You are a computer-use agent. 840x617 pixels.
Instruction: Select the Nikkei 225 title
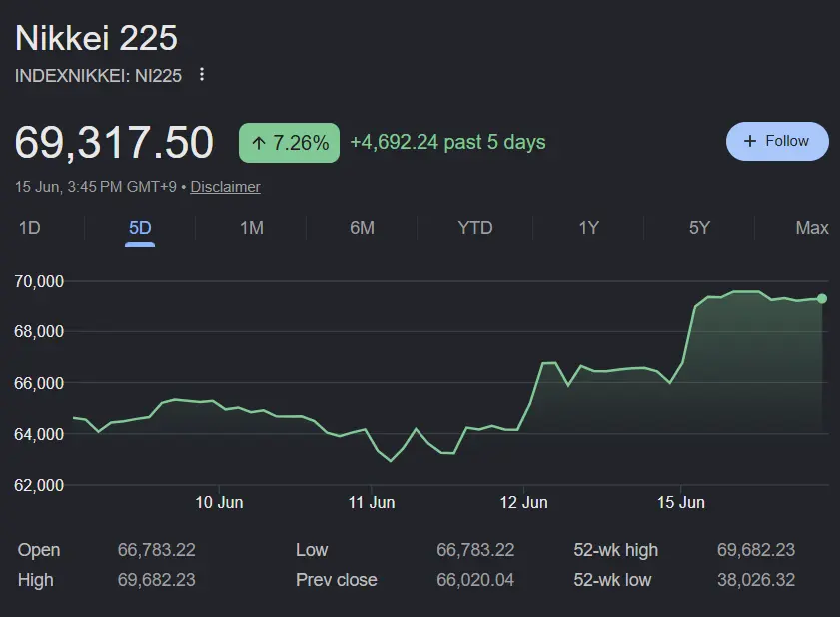pyautogui.click(x=96, y=38)
